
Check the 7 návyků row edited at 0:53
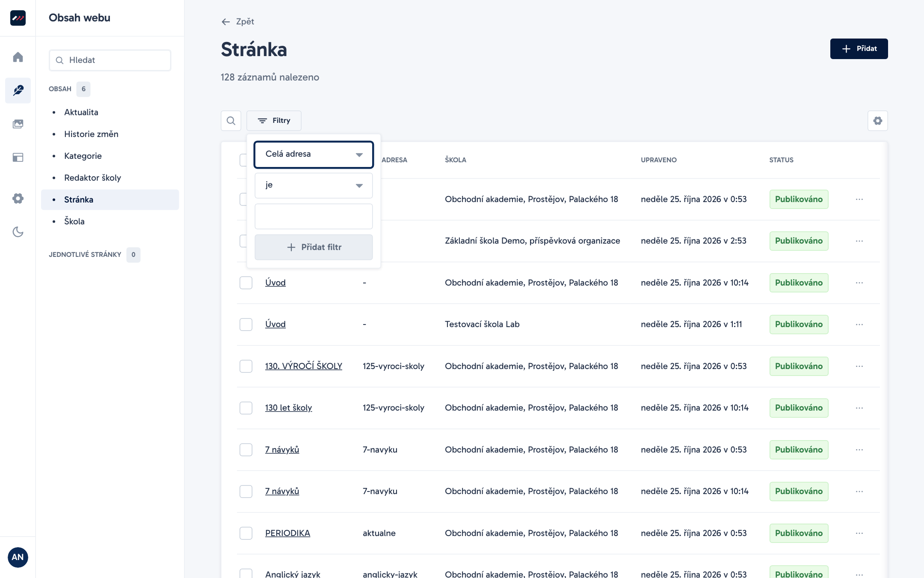tap(246, 450)
